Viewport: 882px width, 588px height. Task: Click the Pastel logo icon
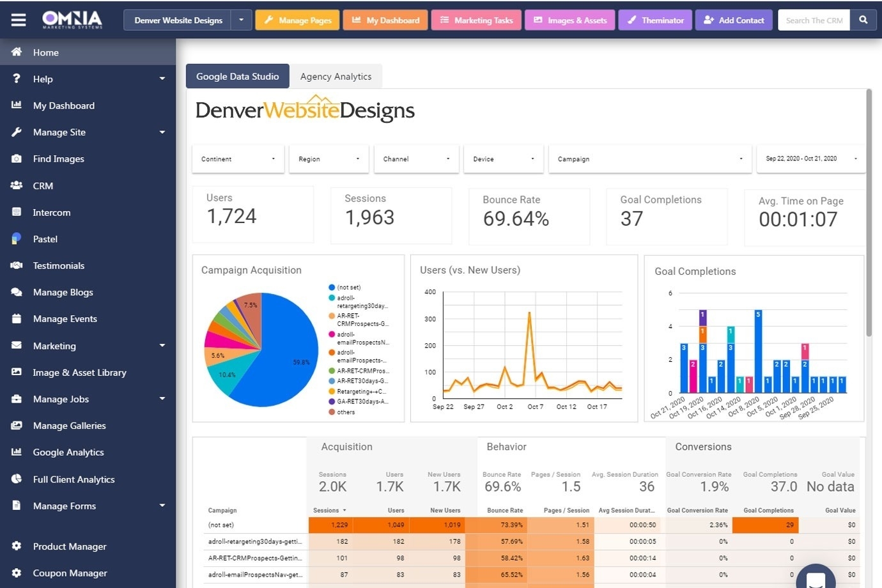point(17,238)
